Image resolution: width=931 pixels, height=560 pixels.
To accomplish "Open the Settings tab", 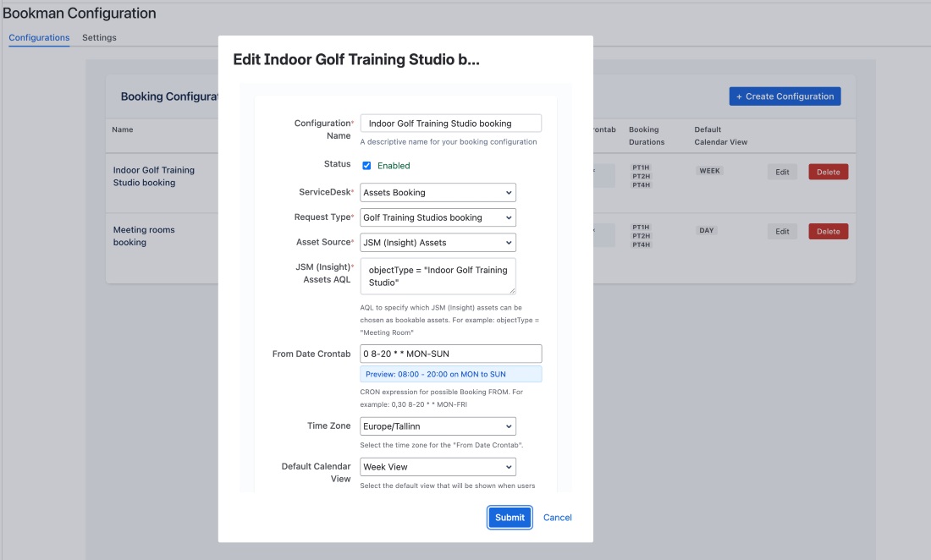I will tap(99, 38).
